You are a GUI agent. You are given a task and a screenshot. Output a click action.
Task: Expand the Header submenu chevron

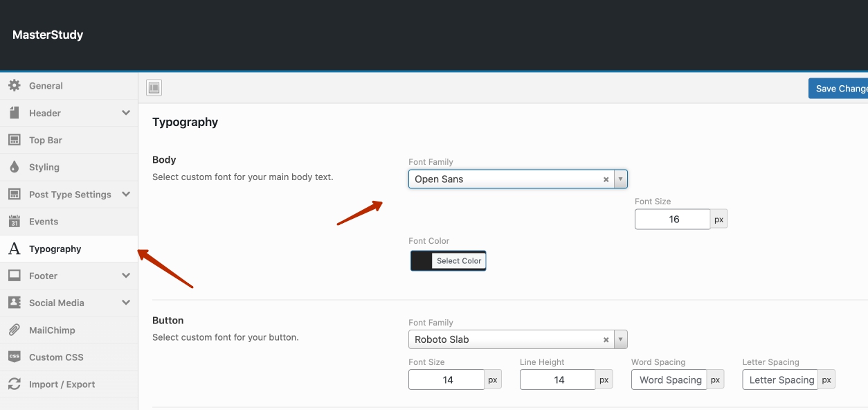coord(126,113)
